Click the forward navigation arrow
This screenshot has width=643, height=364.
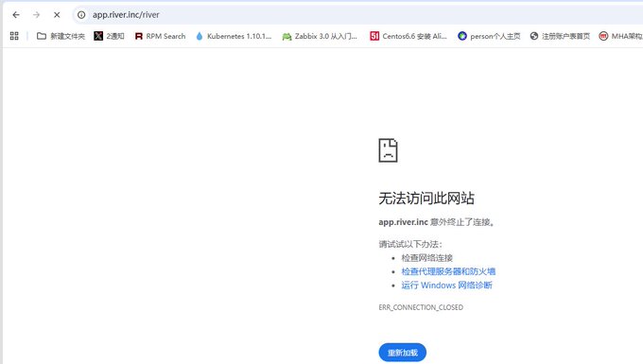[x=37, y=15]
